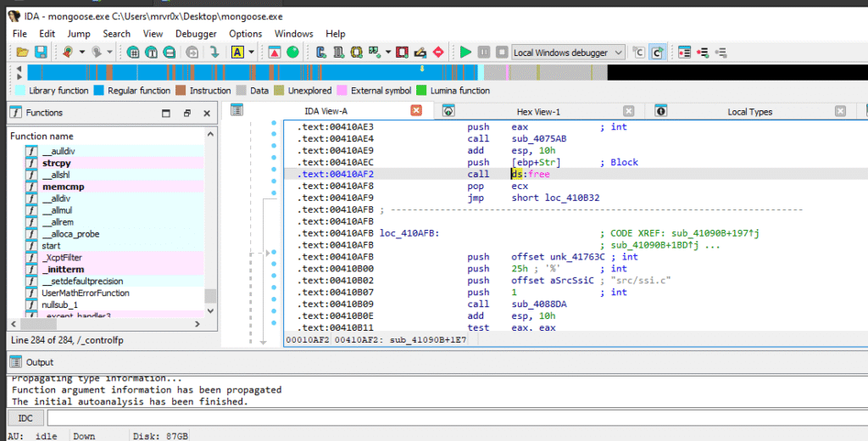868x441 pixels.
Task: Click the third teal circle view icon
Action: (170, 52)
